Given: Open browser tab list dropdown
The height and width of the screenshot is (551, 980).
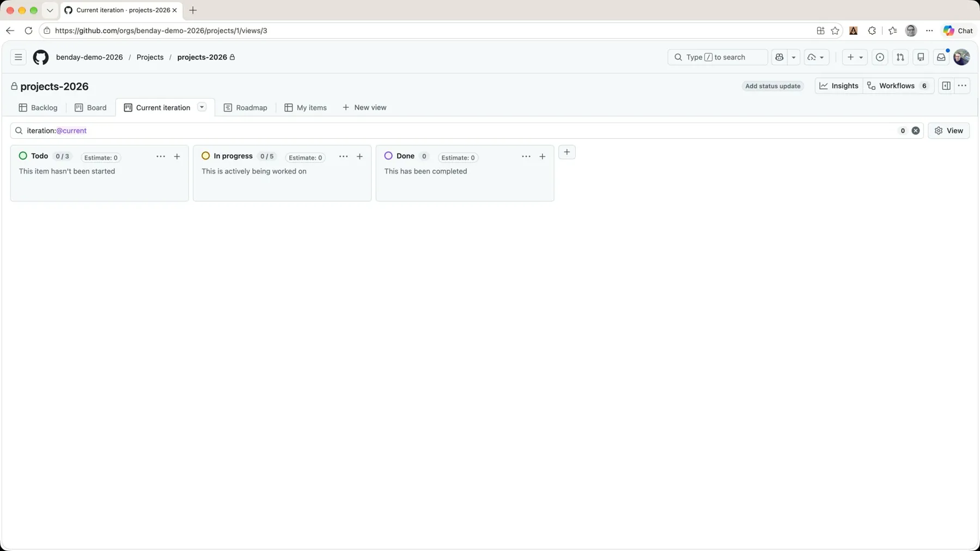Looking at the screenshot, I should [50, 10].
